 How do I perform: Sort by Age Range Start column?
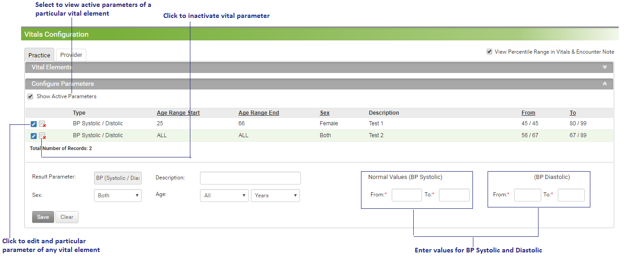point(178,113)
